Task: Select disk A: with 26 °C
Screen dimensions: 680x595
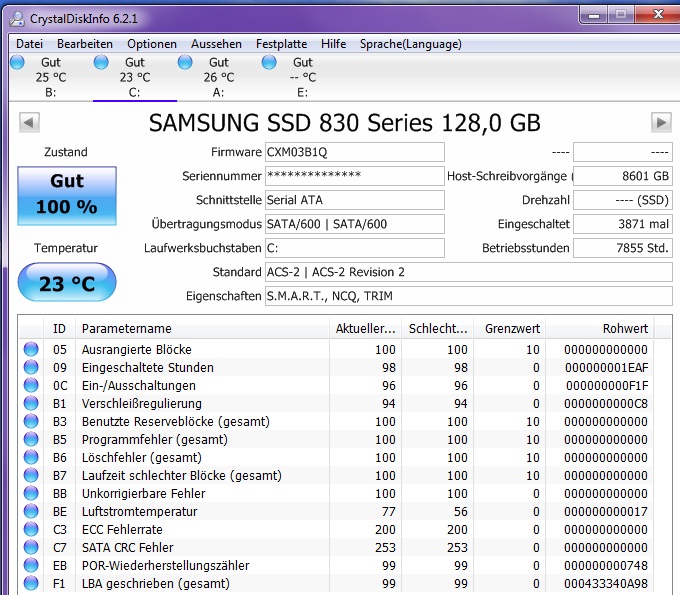Action: 219,77
